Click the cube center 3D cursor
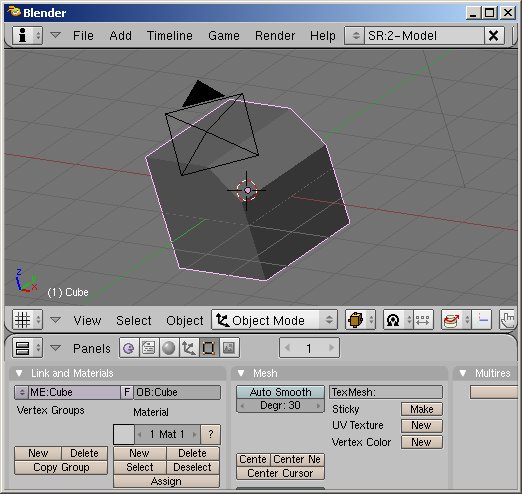Screen dimensions: 522x494 pyautogui.click(x=247, y=191)
